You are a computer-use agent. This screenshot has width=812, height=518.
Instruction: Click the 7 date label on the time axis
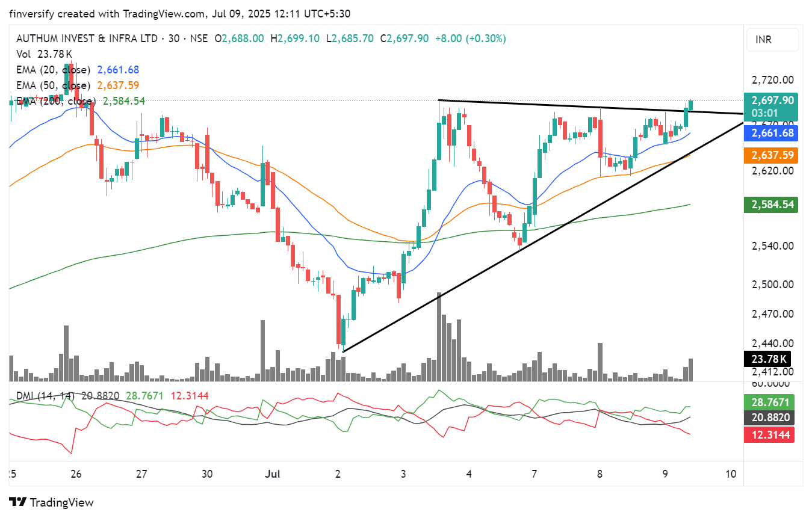click(x=535, y=473)
